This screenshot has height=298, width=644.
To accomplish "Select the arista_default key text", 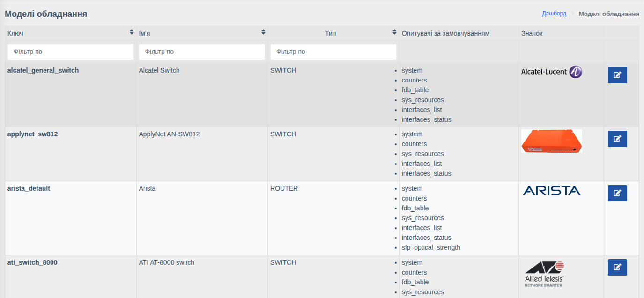I will tap(29, 188).
